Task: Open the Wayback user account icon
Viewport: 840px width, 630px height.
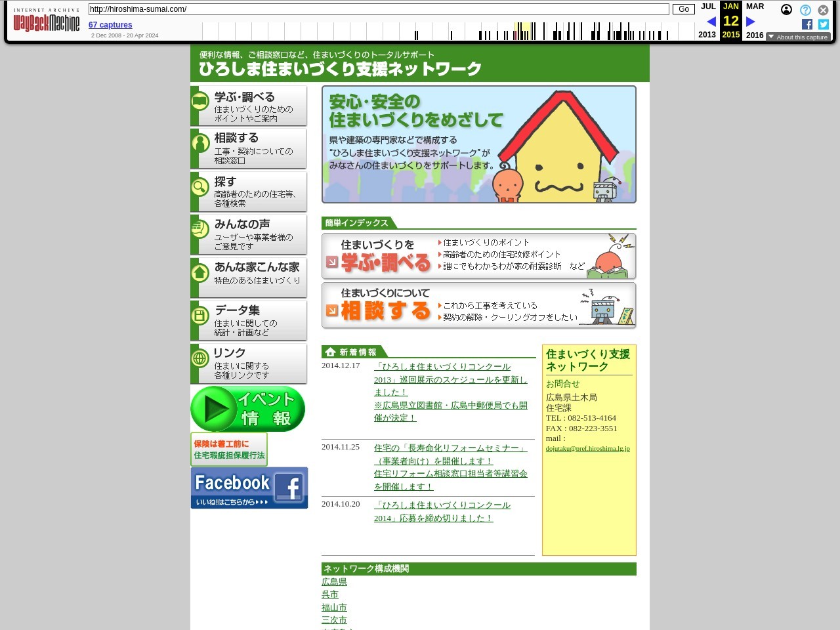Action: (786, 10)
